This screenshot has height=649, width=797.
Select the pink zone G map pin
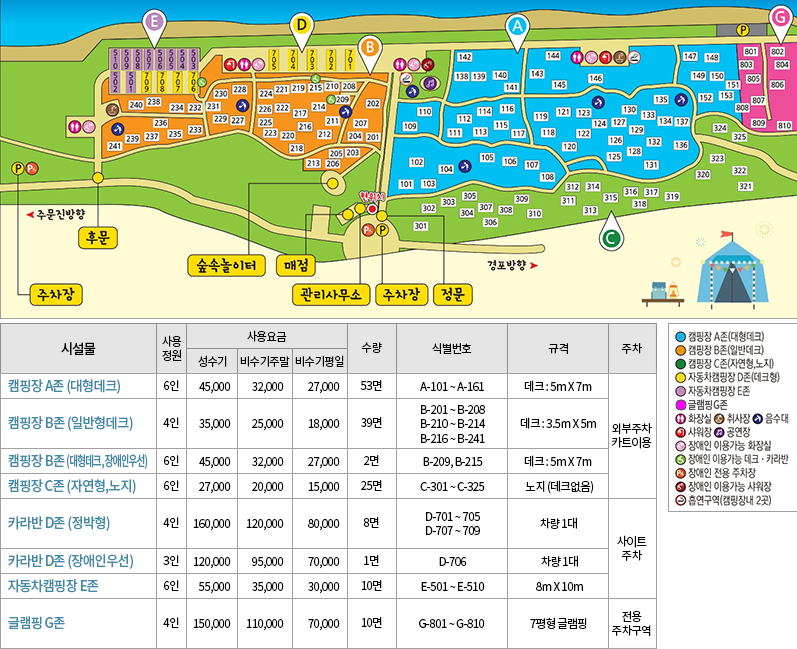click(x=781, y=17)
